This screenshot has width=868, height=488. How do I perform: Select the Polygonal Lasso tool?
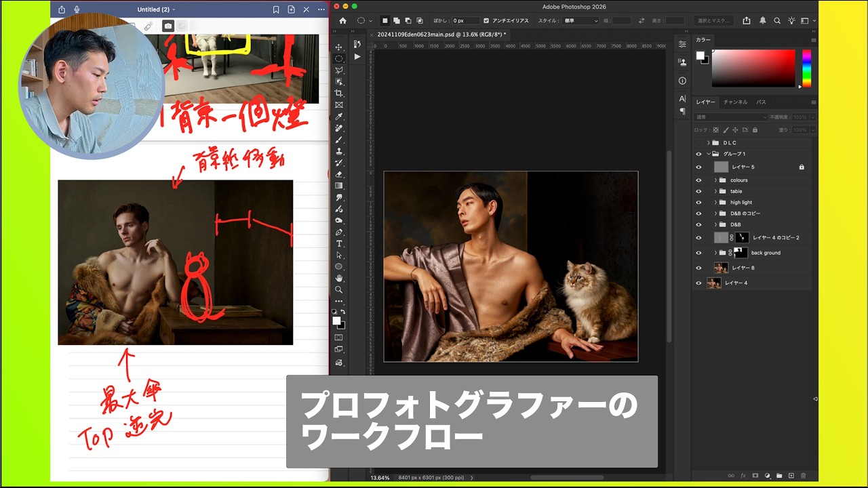coord(339,70)
